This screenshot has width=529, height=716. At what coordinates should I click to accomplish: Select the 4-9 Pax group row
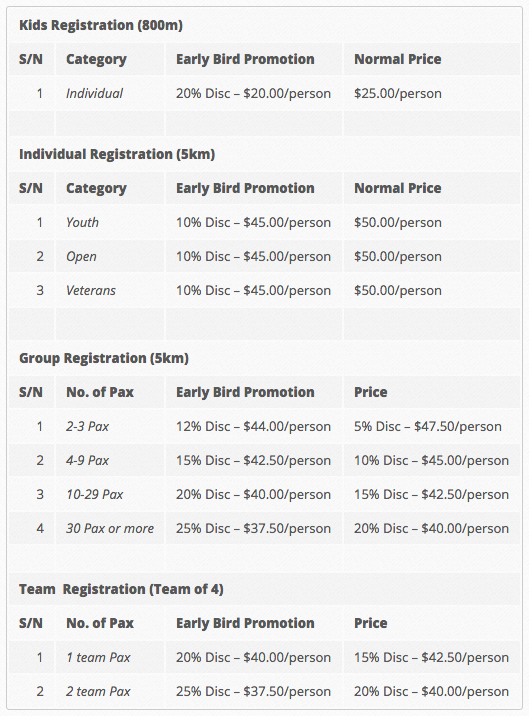point(264,460)
